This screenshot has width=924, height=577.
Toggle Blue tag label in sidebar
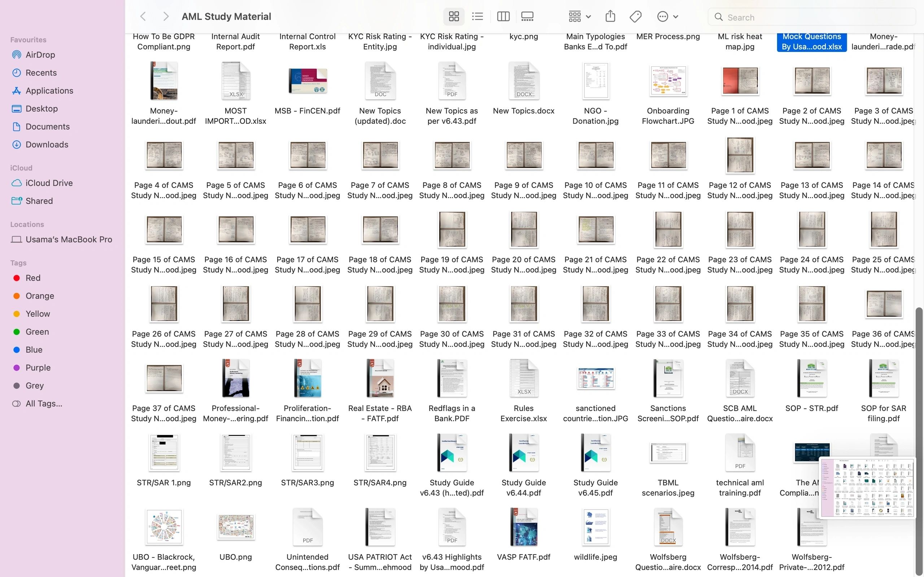point(34,350)
